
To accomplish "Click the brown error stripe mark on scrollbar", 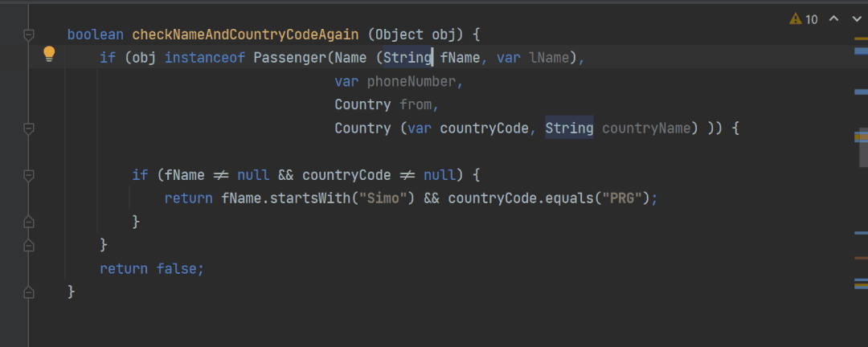I will (x=861, y=258).
